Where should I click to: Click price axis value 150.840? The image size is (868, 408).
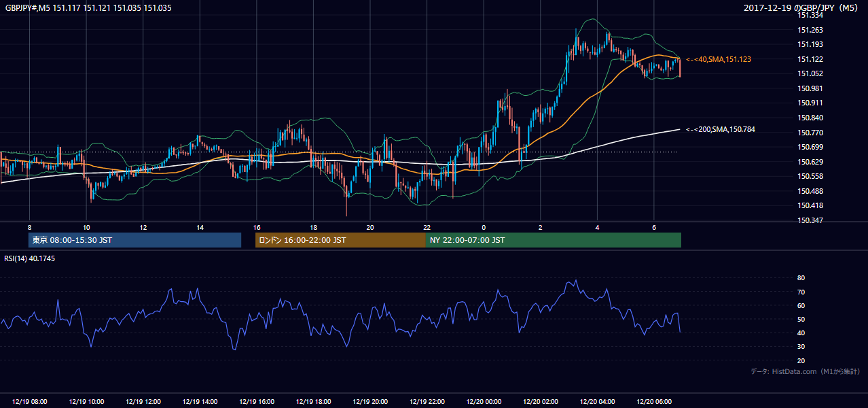click(810, 118)
